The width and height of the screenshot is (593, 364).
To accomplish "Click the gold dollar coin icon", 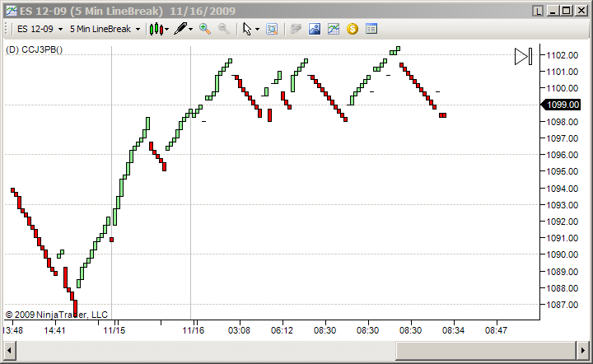I will tap(353, 29).
